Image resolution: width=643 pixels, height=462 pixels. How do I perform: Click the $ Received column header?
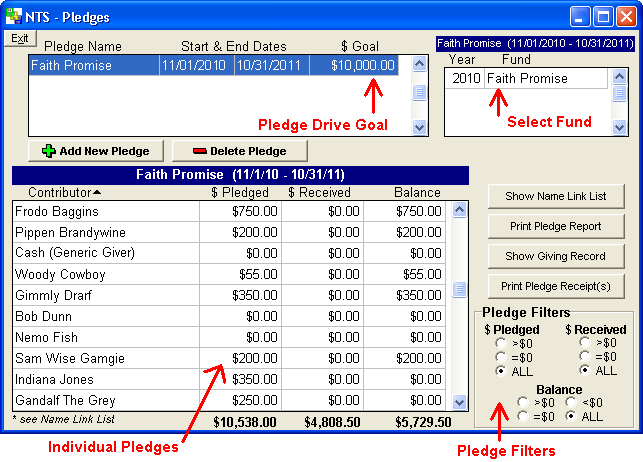click(x=319, y=192)
